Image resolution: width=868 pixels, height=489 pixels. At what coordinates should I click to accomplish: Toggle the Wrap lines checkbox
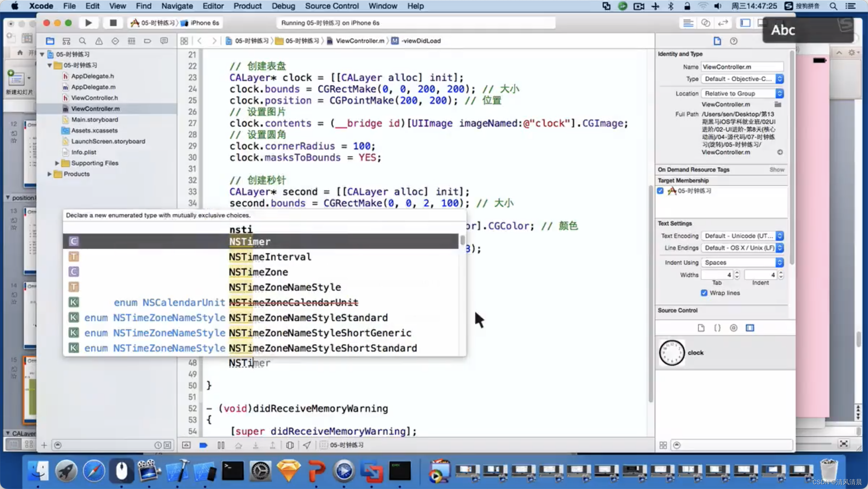(704, 293)
